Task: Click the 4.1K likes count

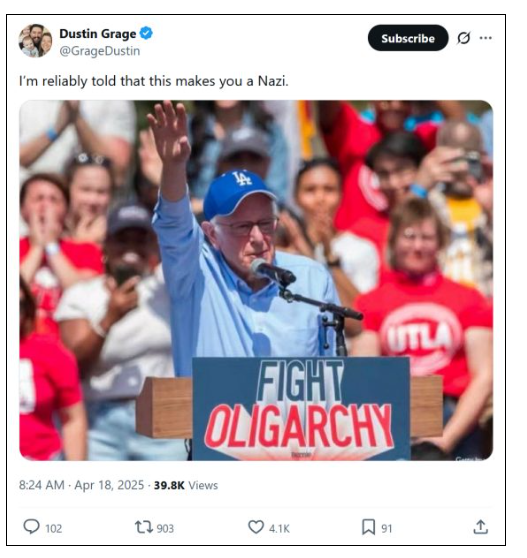Action: coord(279,529)
